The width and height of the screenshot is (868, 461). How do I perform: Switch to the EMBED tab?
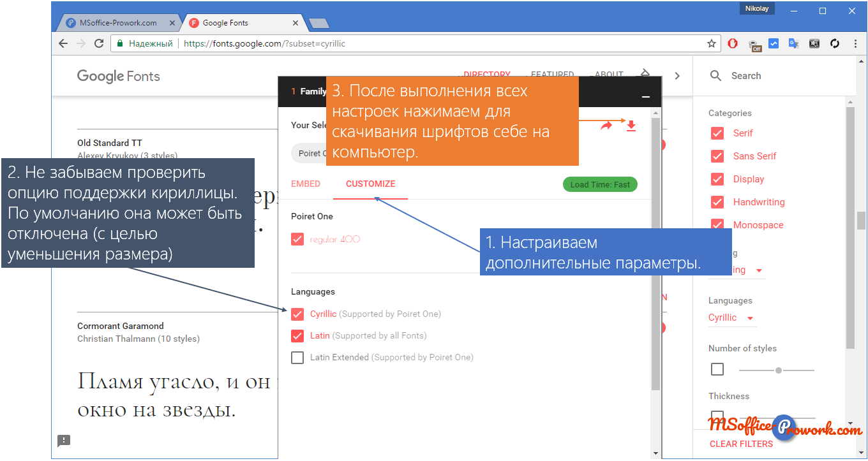306,184
